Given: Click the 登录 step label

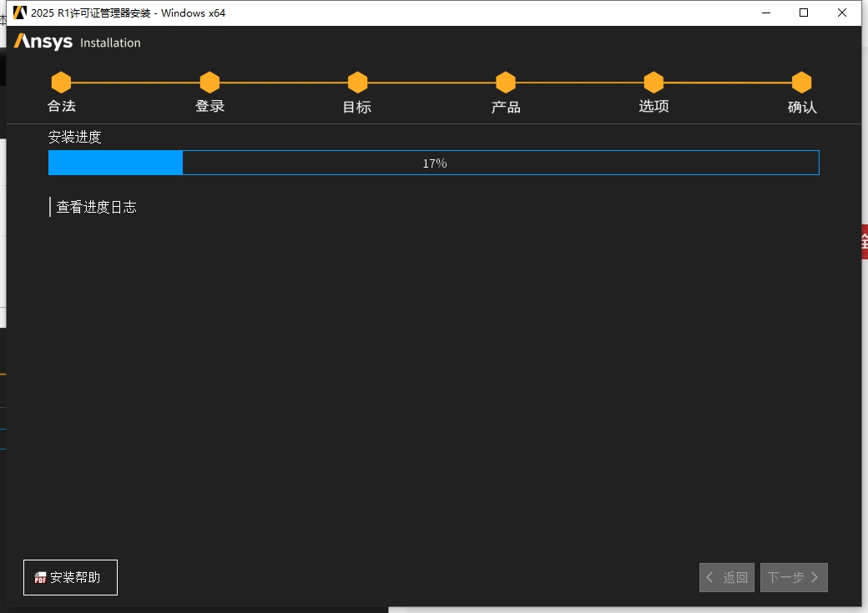Looking at the screenshot, I should [x=209, y=106].
